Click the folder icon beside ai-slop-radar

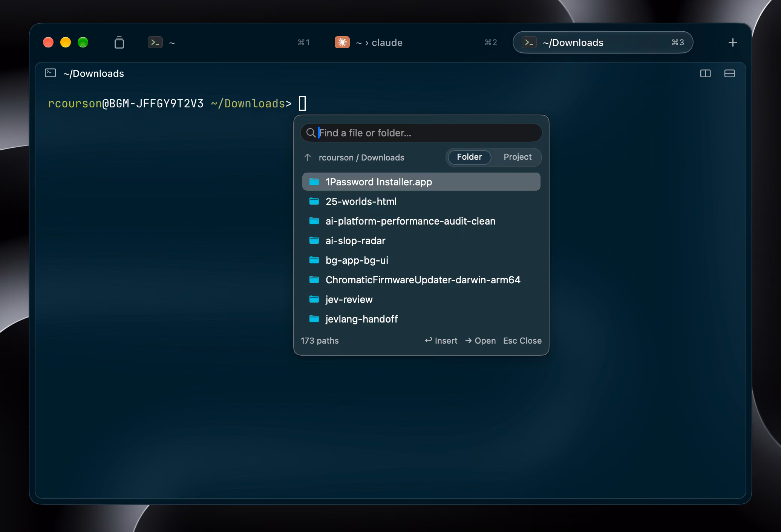[314, 240]
